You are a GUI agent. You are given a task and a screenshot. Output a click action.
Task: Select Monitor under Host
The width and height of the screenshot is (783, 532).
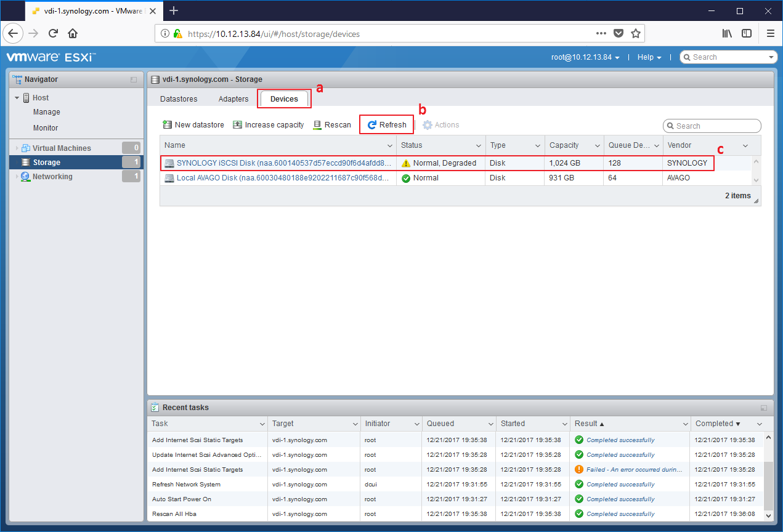click(x=46, y=128)
